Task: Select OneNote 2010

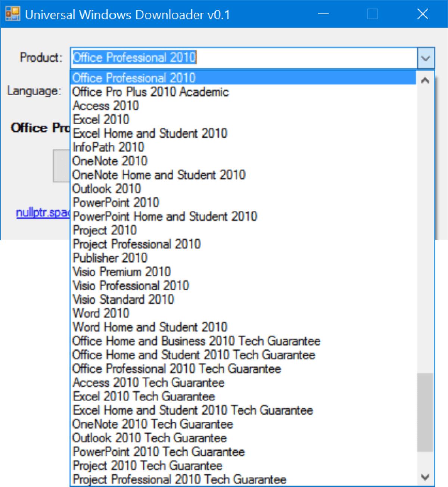Action: pos(110,161)
